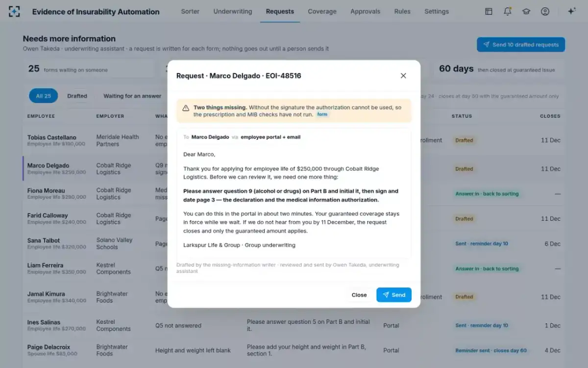Select the Liam Ferreira row
The width and height of the screenshot is (588, 368).
coord(294,269)
